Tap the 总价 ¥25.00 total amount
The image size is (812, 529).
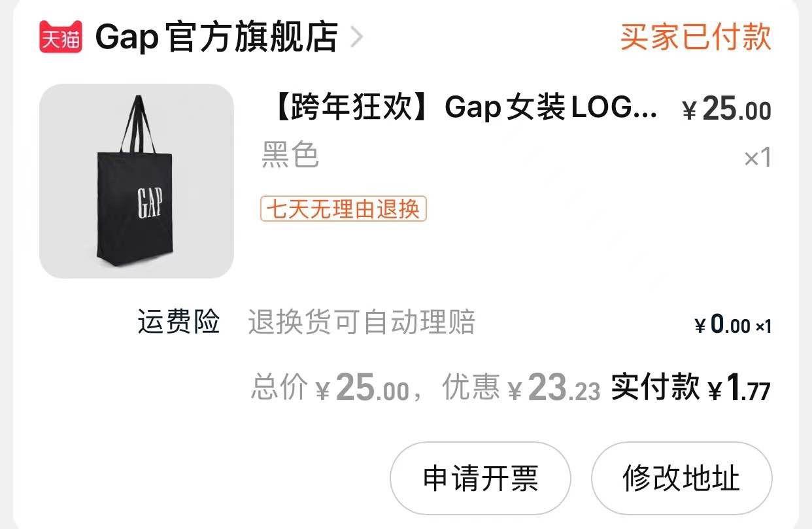coord(330,388)
